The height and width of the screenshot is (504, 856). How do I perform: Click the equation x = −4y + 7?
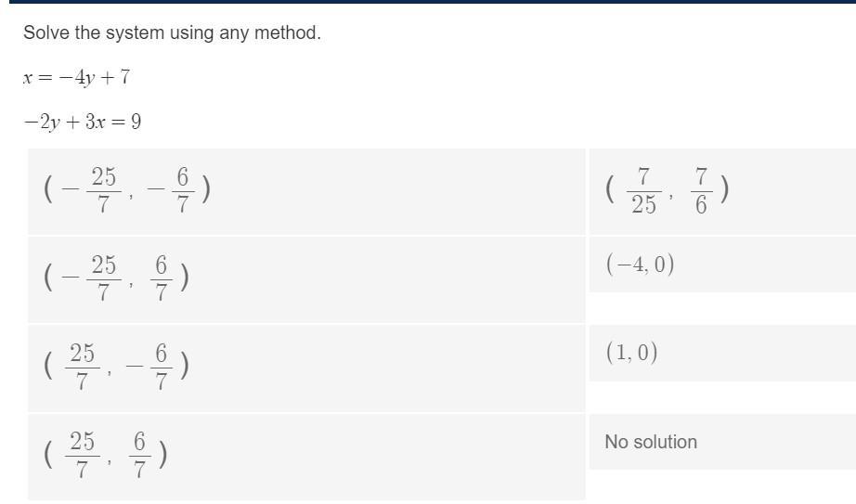coord(76,77)
